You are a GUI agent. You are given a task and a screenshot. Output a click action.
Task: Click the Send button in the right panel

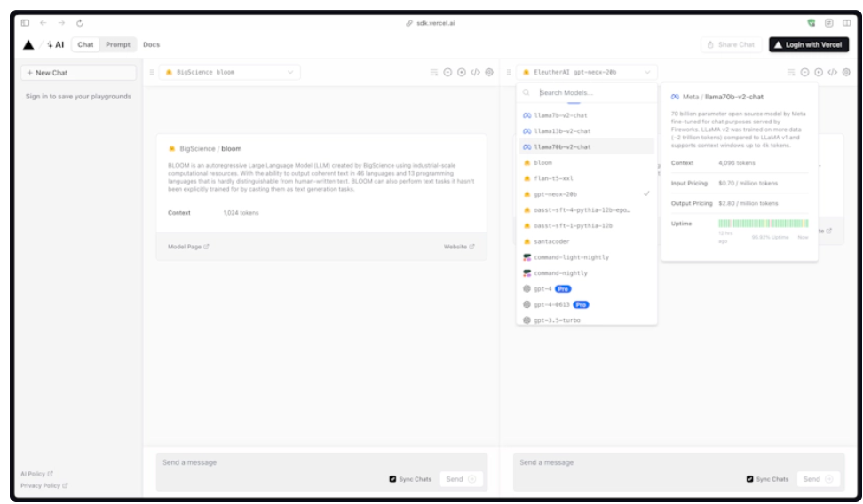pyautogui.click(x=818, y=479)
